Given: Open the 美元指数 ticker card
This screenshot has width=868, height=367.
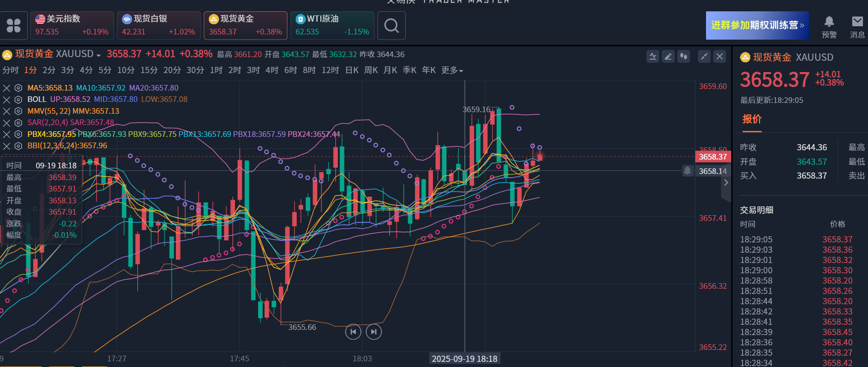Looking at the screenshot, I should click(x=72, y=25).
